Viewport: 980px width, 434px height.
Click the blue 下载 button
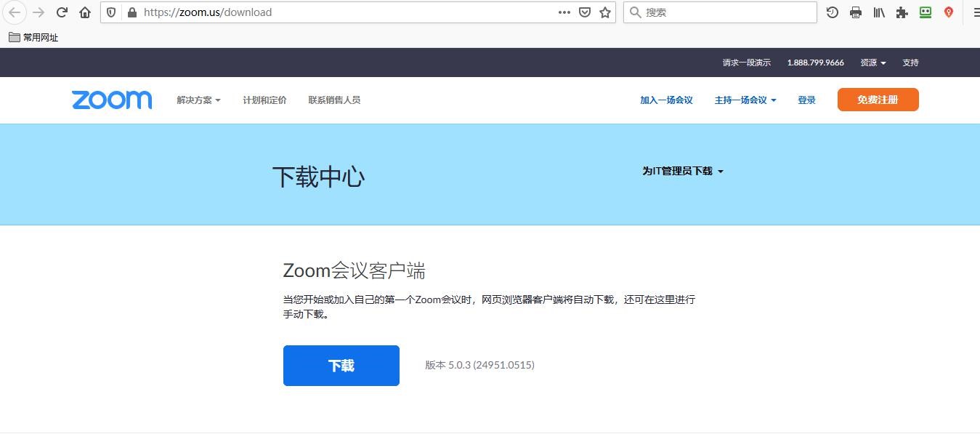pos(341,366)
